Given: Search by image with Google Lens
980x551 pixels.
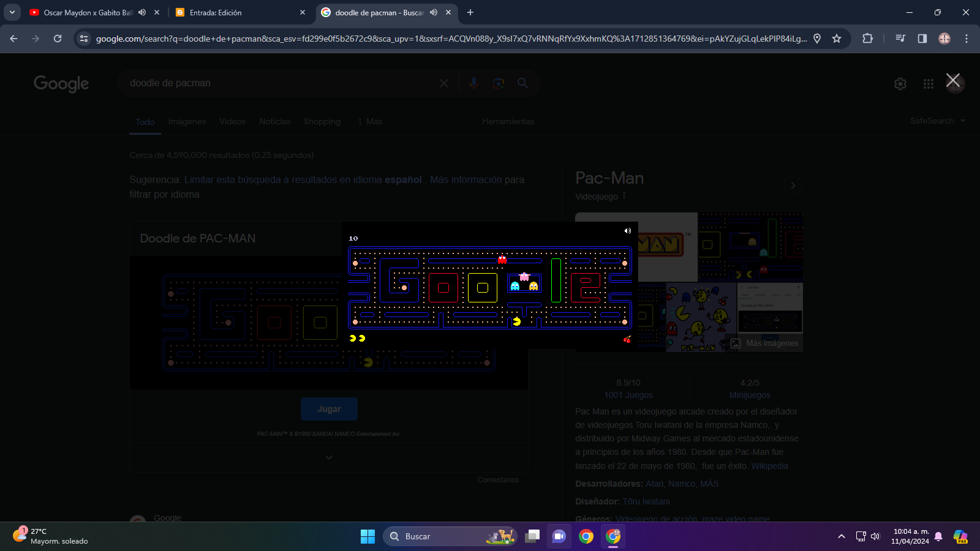Looking at the screenshot, I should [499, 83].
